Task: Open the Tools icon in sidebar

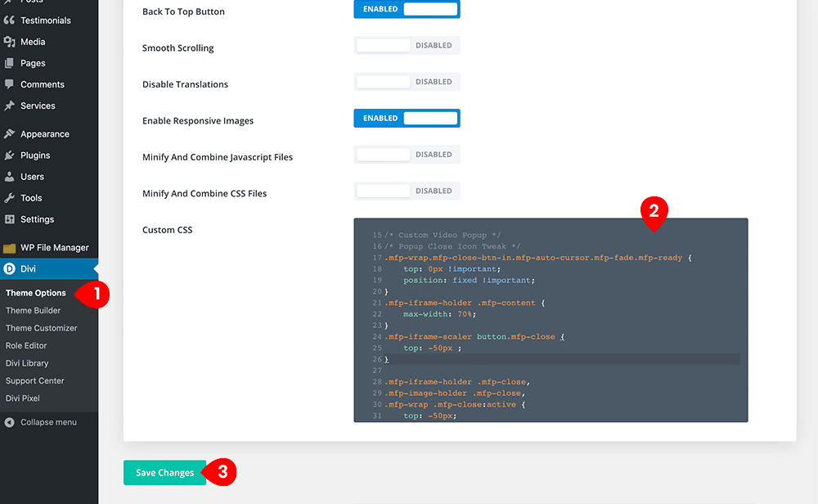Action: (10, 197)
